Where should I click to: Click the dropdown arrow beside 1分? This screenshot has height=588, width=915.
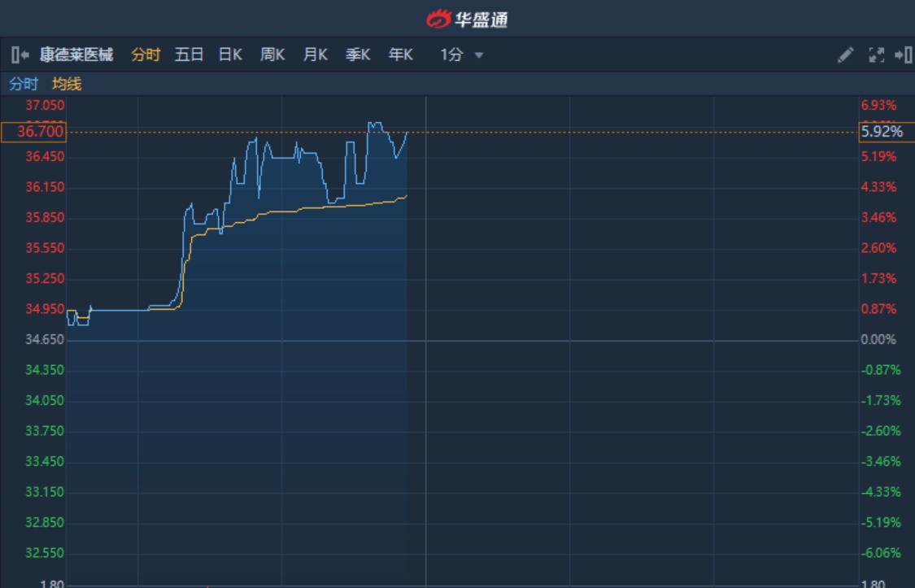479,55
